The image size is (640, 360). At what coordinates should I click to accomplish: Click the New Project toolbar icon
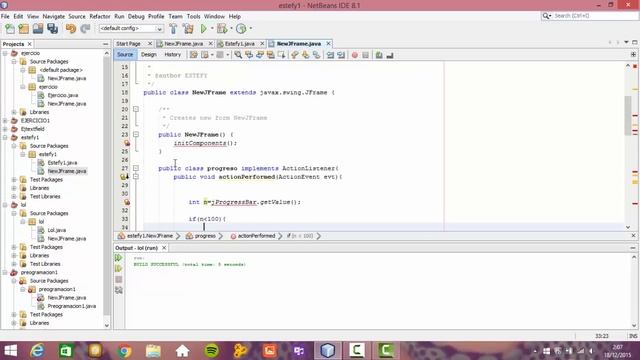24,29
